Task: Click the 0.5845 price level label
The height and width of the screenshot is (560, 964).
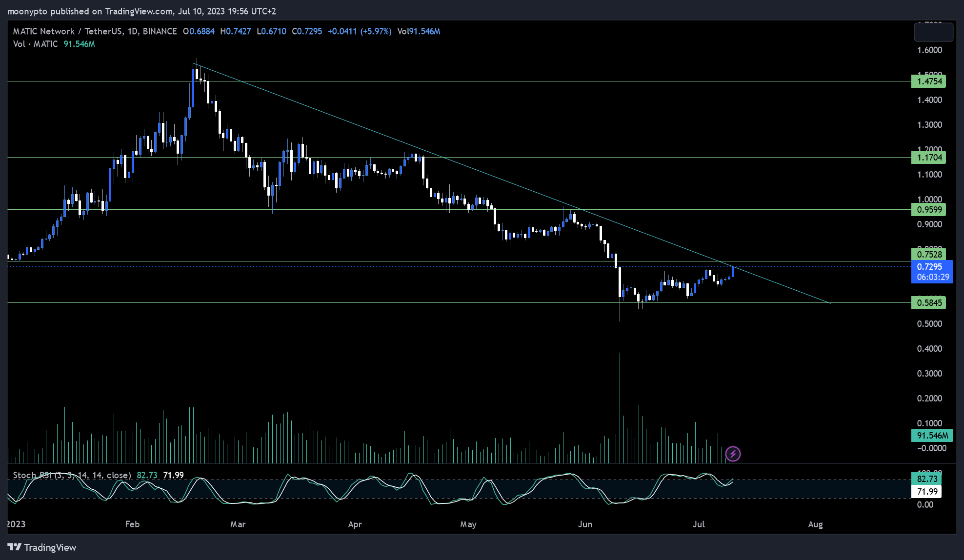Action: click(x=928, y=303)
